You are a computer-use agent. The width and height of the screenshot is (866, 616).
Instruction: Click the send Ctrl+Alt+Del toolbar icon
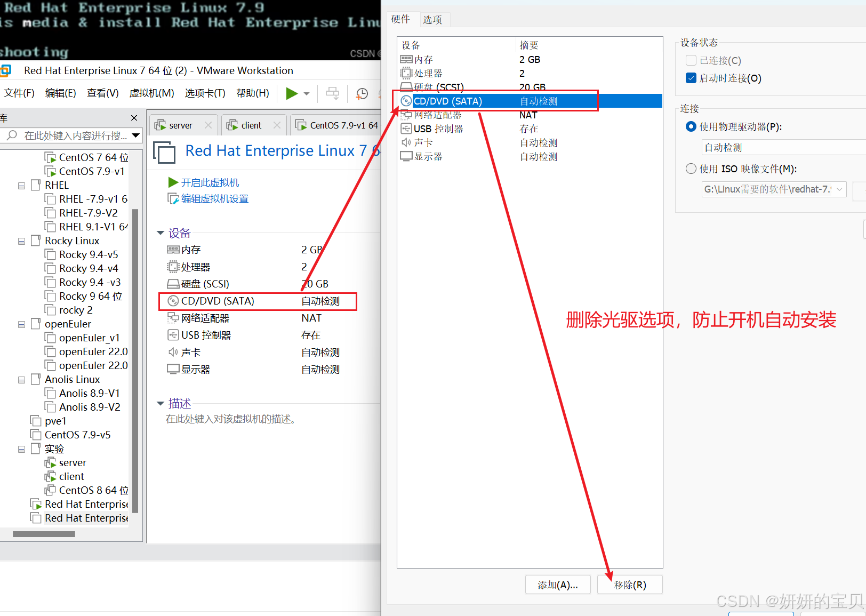coord(332,93)
